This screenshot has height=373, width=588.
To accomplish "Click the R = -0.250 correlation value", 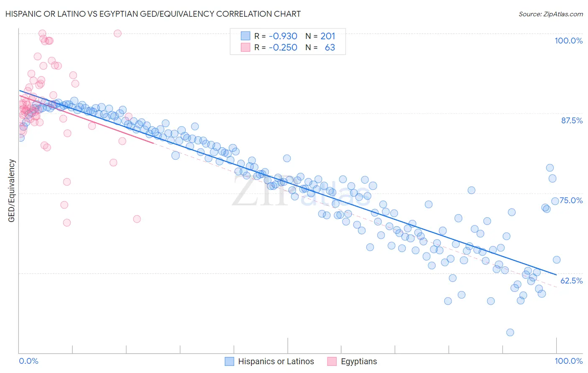I will tap(276, 47).
